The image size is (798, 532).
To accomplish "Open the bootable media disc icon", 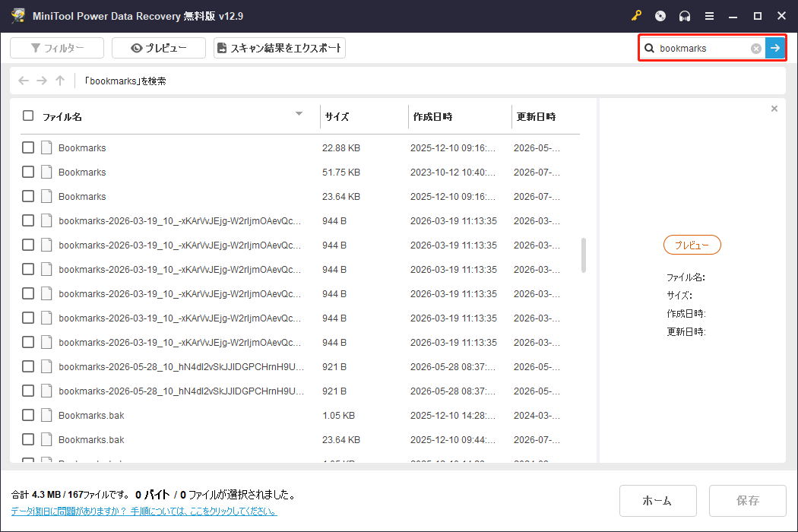I will click(x=660, y=16).
